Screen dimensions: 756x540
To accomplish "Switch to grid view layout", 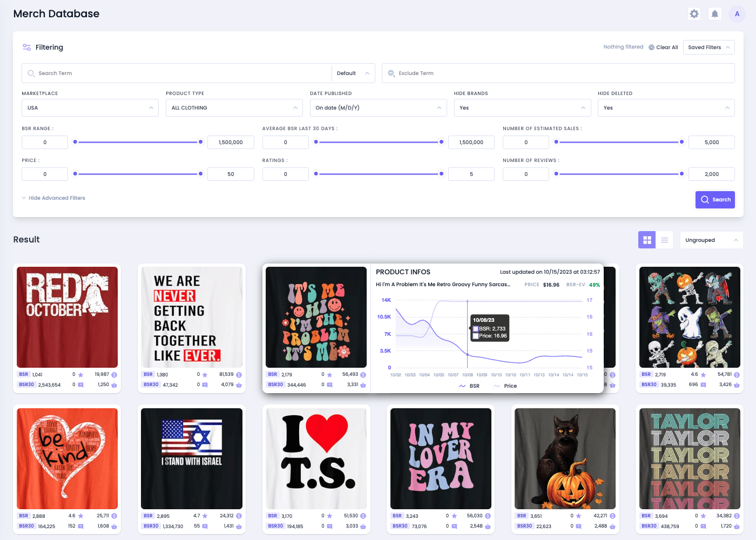I will 647,240.
